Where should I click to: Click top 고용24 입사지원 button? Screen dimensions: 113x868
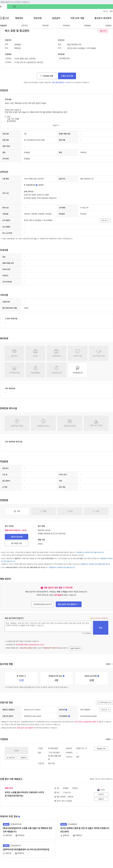pyautogui.click(x=67, y=76)
